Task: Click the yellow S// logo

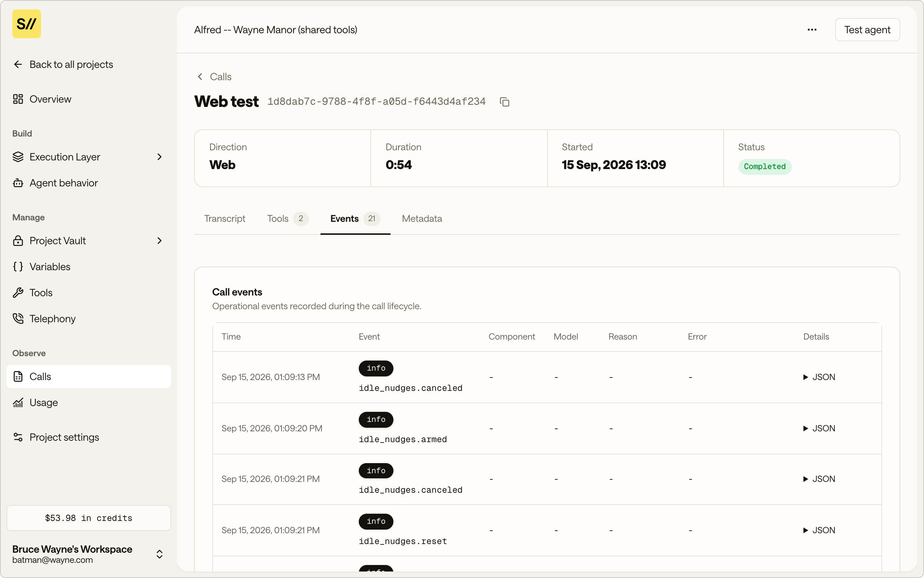Action: pos(26,24)
